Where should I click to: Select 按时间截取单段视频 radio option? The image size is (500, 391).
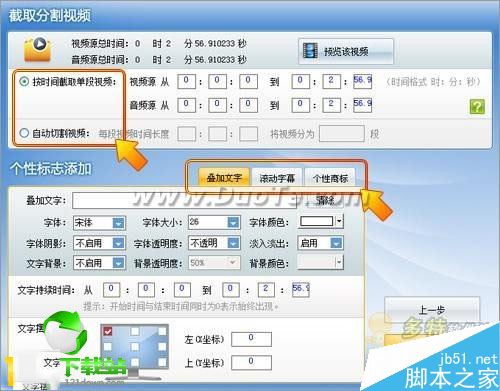tap(24, 81)
